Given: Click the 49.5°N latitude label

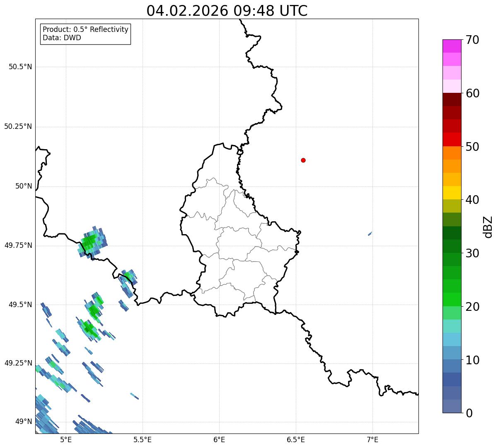Looking at the screenshot, I should [20, 305].
